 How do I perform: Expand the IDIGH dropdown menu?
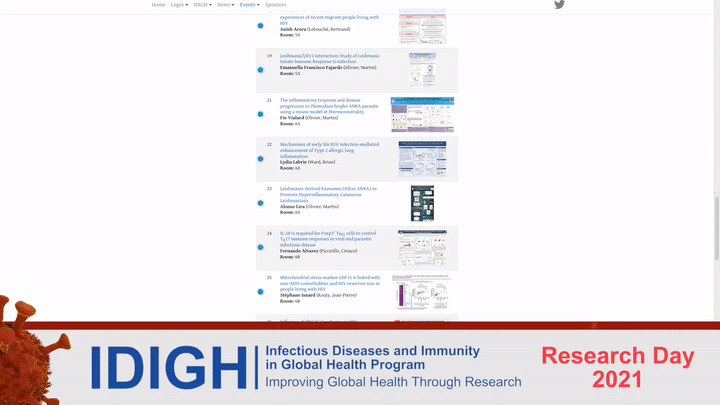(202, 5)
